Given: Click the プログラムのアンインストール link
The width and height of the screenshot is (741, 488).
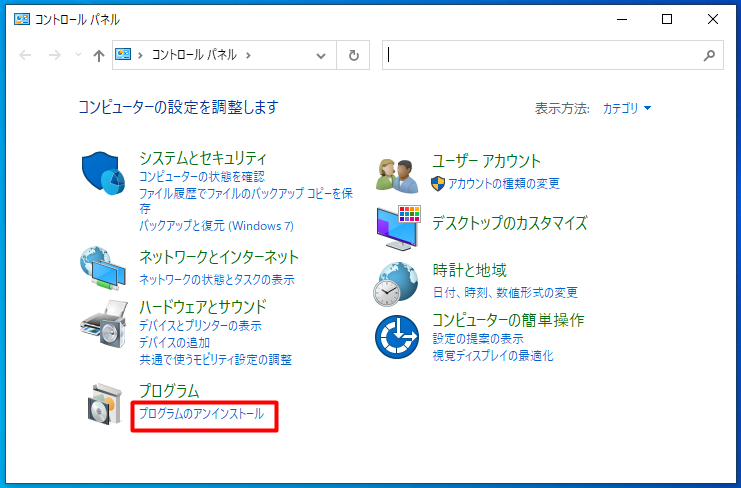Looking at the screenshot, I should (x=201, y=413).
